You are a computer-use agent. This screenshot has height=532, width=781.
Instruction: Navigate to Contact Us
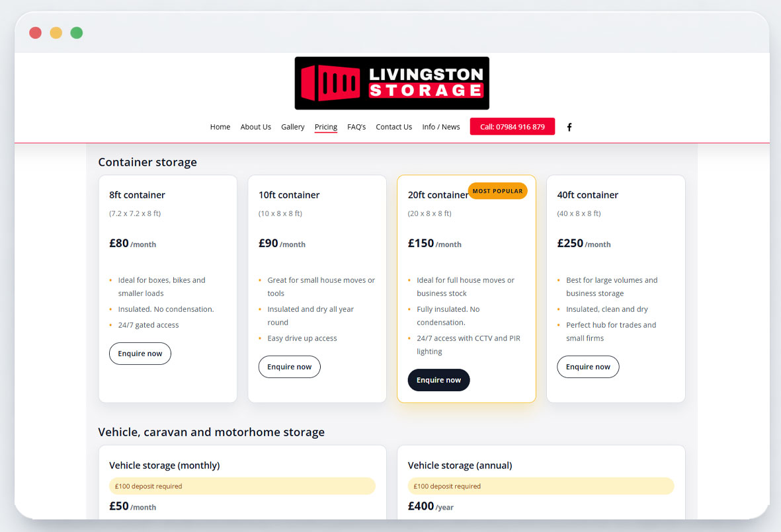coord(393,127)
